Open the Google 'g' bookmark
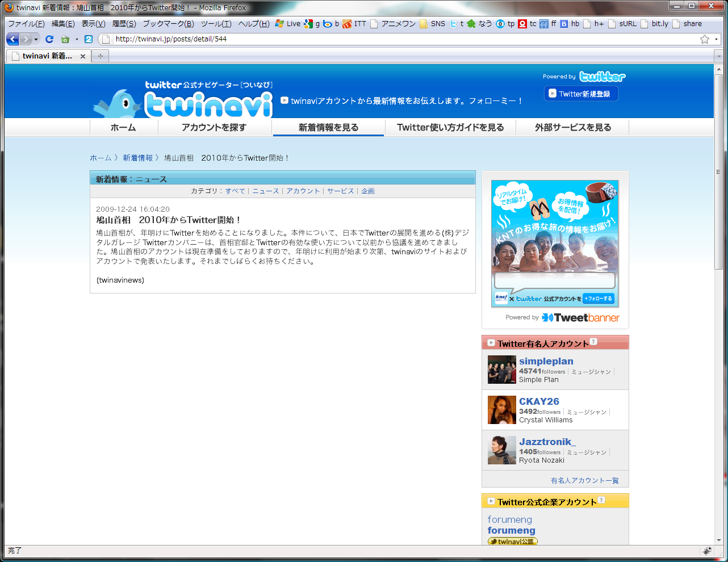 (312, 24)
